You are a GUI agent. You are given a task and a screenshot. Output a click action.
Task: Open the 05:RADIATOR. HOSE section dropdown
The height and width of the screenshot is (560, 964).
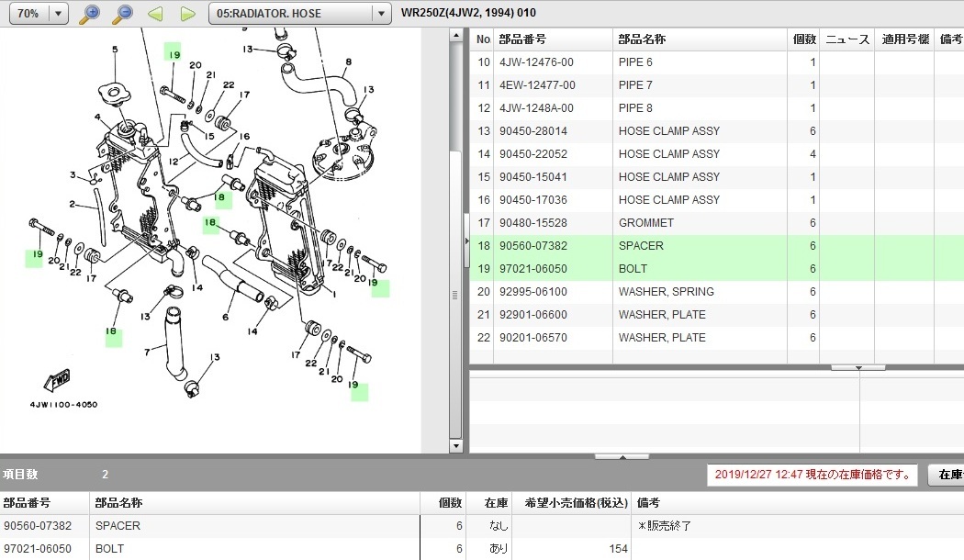click(381, 14)
